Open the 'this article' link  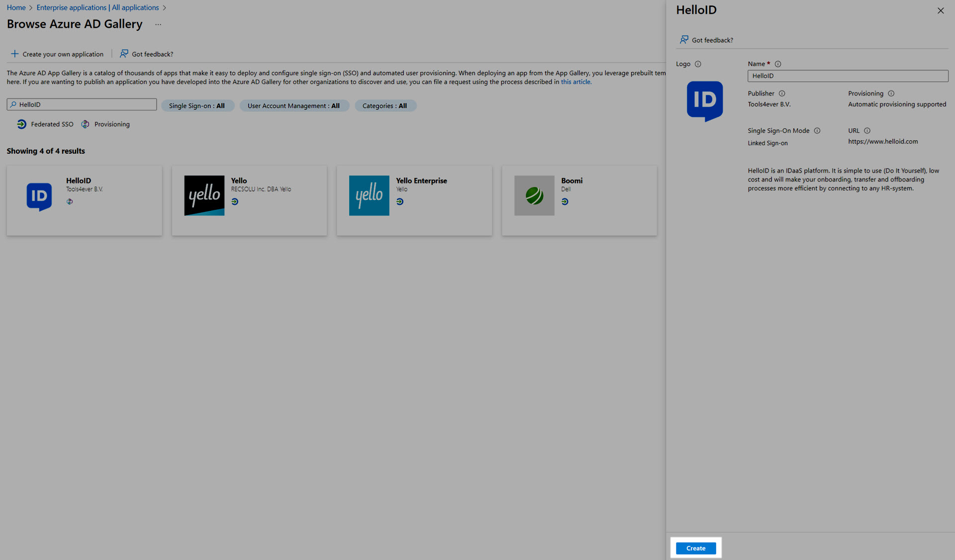coord(575,82)
